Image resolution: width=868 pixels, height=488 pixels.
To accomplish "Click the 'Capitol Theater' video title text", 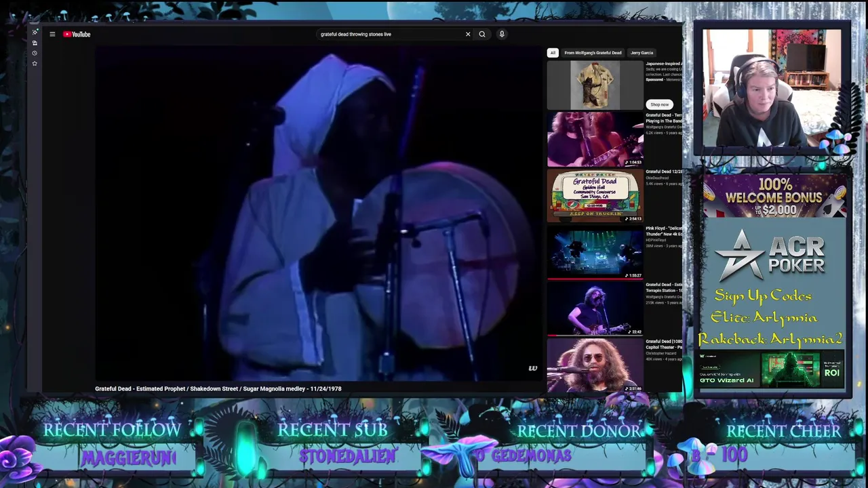I will (x=664, y=344).
